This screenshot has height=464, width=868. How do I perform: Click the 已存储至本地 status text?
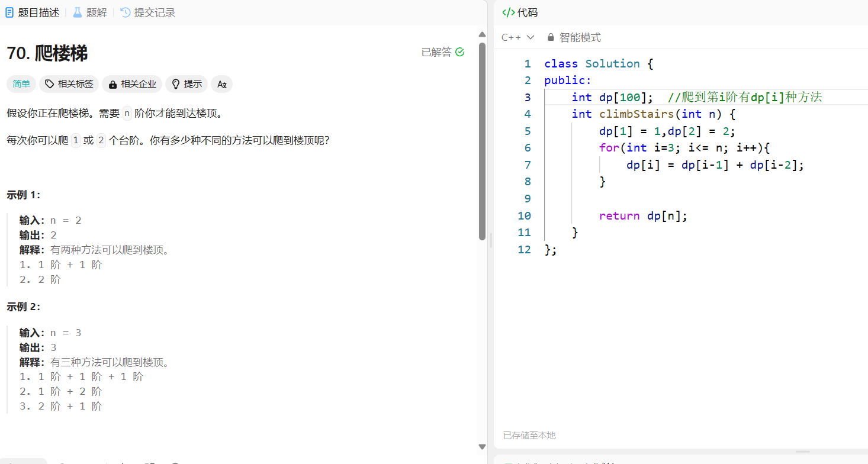coord(529,435)
